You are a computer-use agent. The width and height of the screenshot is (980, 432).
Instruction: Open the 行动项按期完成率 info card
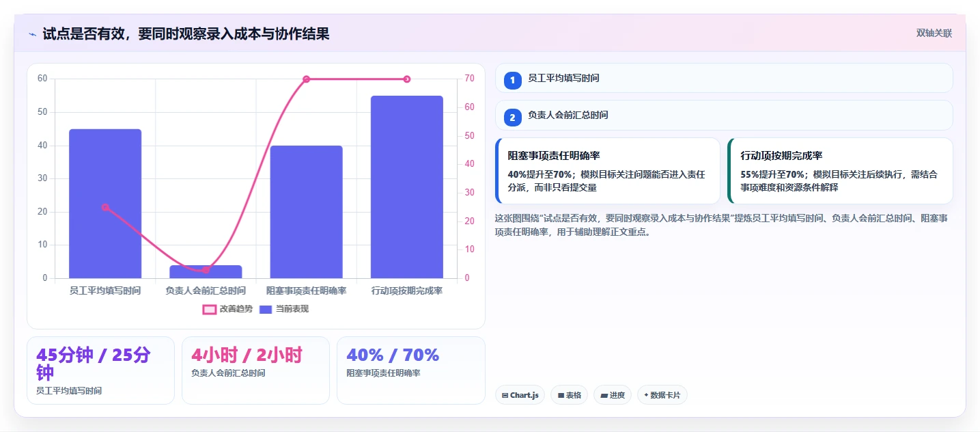coord(840,171)
